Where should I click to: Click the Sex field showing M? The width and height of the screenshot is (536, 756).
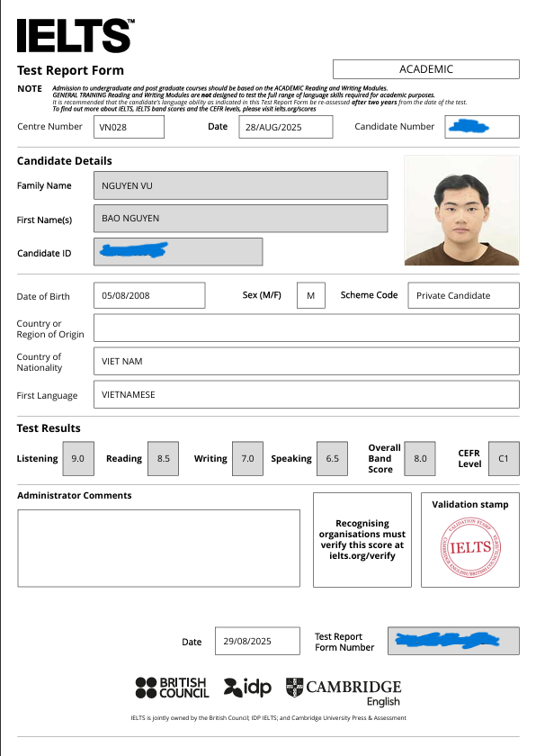[311, 295]
